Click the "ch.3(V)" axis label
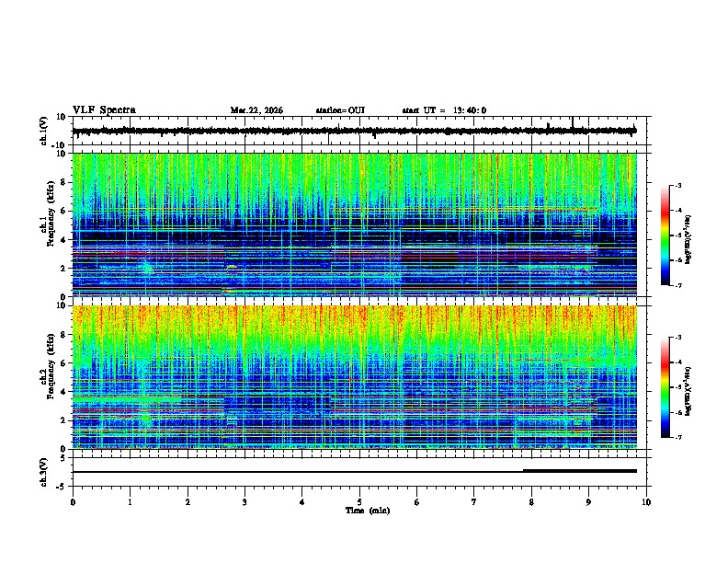The image size is (728, 563). [x=44, y=473]
